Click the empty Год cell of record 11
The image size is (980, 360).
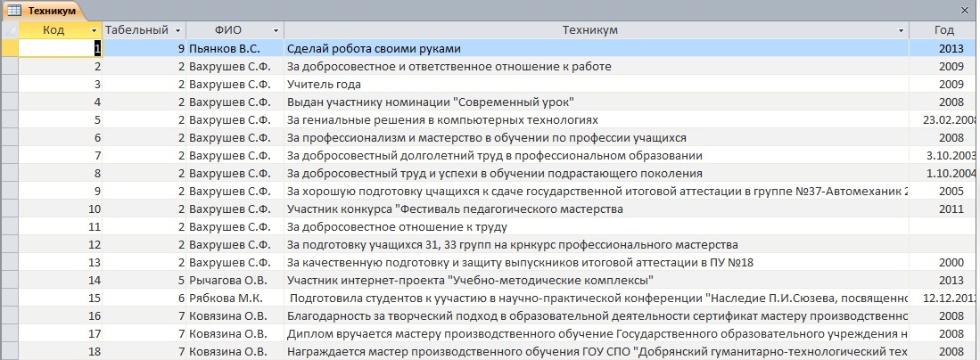coord(944,227)
